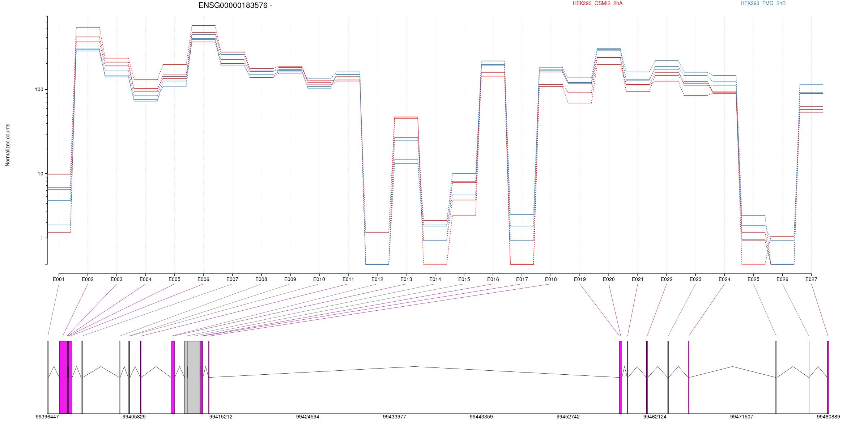Click exon label E018
The width and height of the screenshot is (868, 434).
pos(551,279)
